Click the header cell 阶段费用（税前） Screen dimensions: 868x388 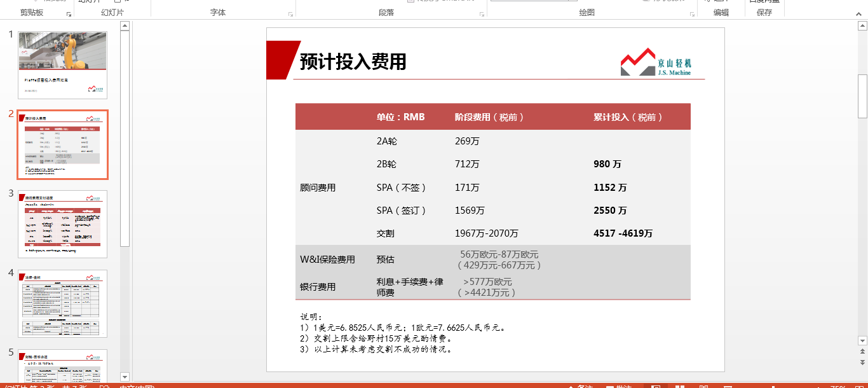point(492,117)
